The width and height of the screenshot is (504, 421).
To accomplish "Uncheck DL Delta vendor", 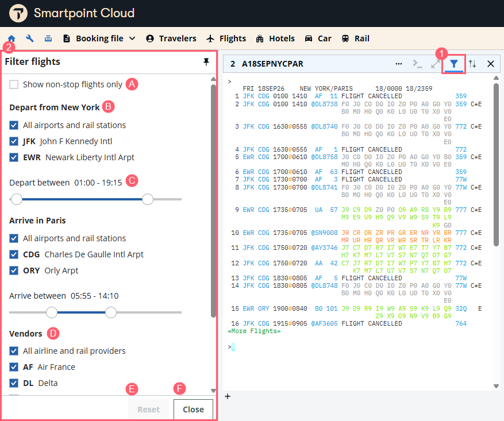I will (14, 383).
